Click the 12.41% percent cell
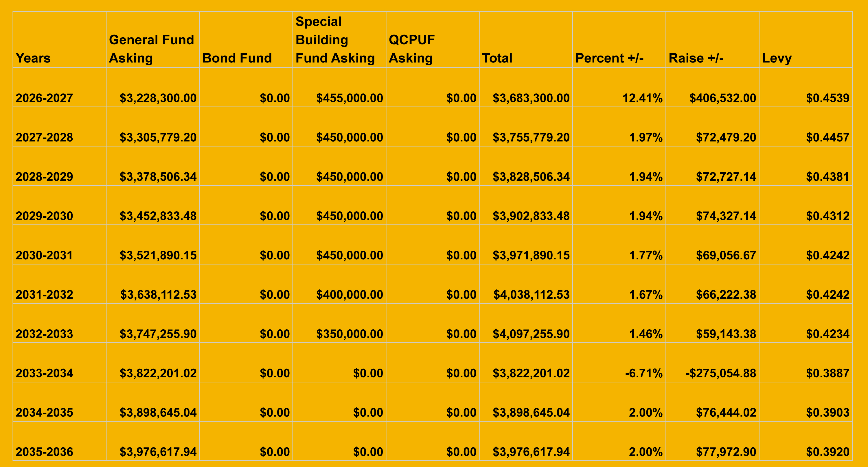 tap(619, 87)
